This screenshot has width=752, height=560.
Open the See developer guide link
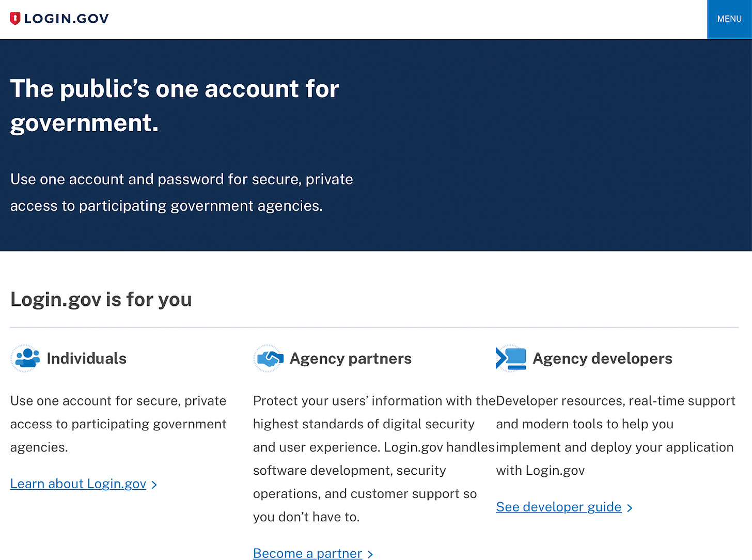click(x=558, y=507)
